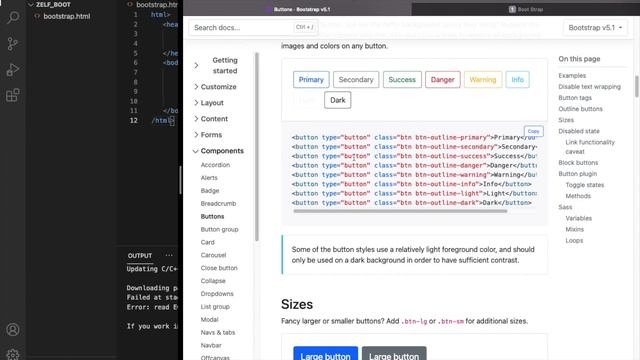Copy the outline buttons code snippet
This screenshot has width=640, height=360.
click(533, 131)
